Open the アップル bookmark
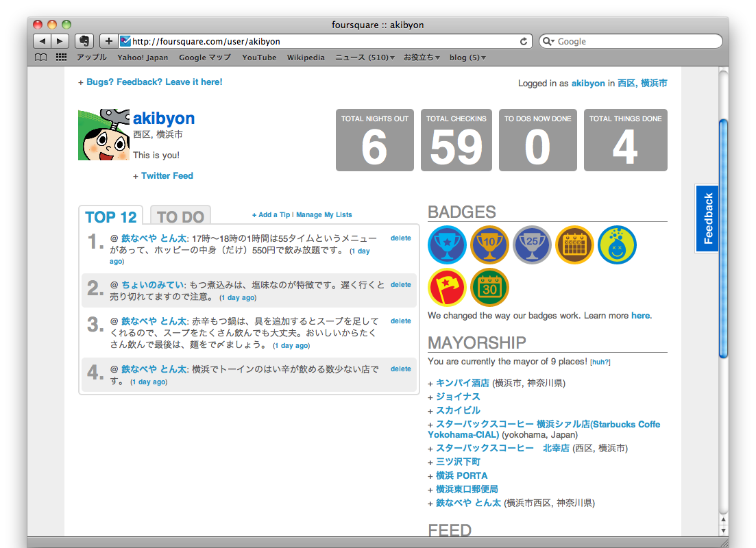The width and height of the screenshot is (756, 548). [x=92, y=58]
